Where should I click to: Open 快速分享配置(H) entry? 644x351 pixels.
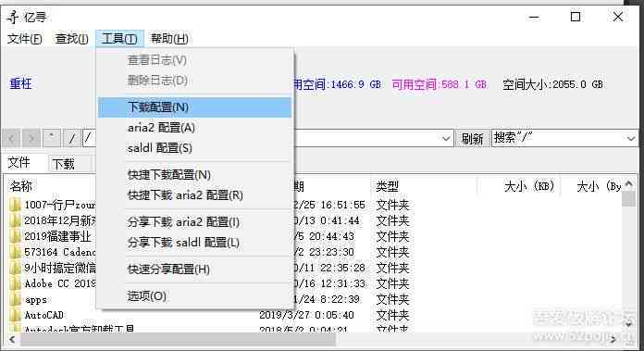point(194,270)
